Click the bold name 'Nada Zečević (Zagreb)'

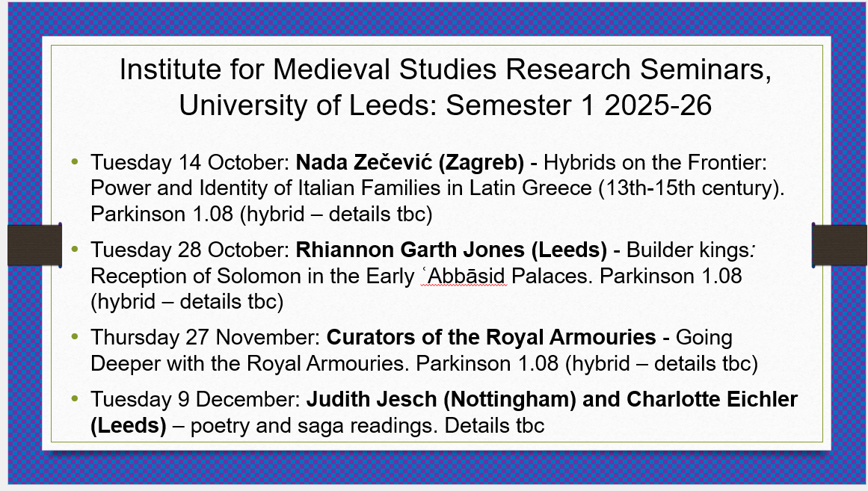point(410,163)
